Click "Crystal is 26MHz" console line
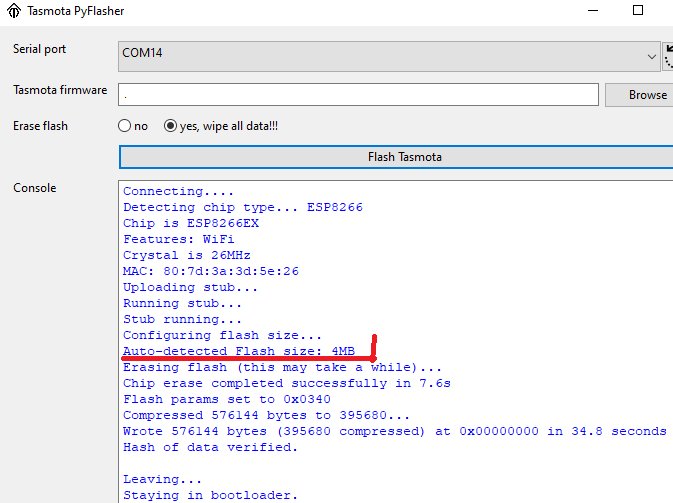The width and height of the screenshot is (673, 503). (187, 255)
